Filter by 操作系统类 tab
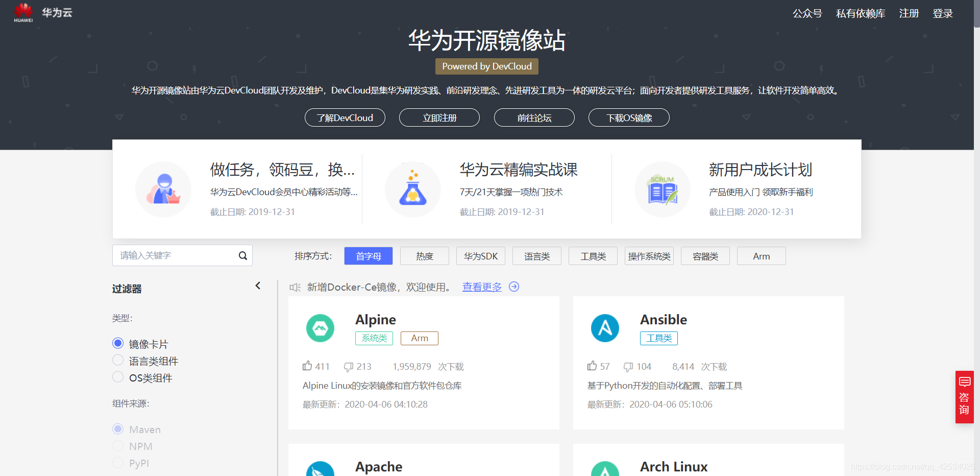 649,256
